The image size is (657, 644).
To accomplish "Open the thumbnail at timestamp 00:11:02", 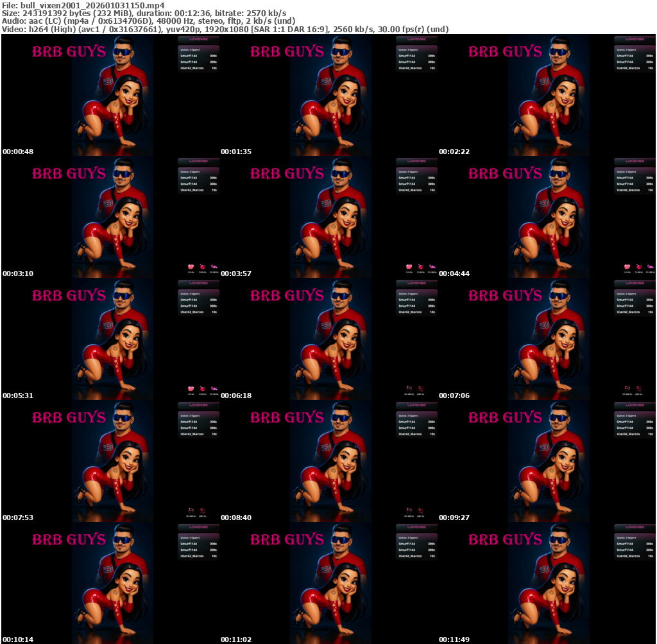I will pos(328,582).
